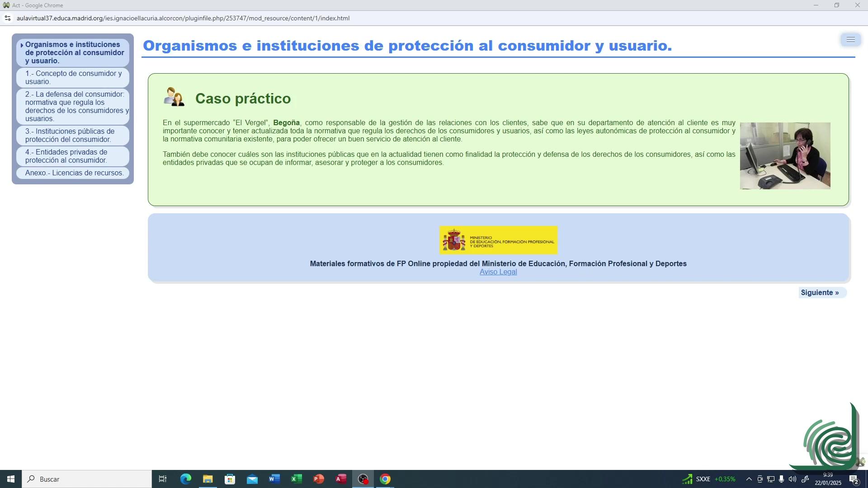
Task: Open the notification center with 2 alerts
Action: click(854, 479)
